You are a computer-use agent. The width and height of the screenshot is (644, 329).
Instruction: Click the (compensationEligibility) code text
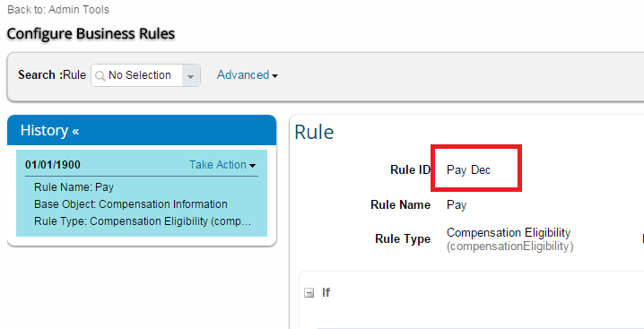(510, 247)
